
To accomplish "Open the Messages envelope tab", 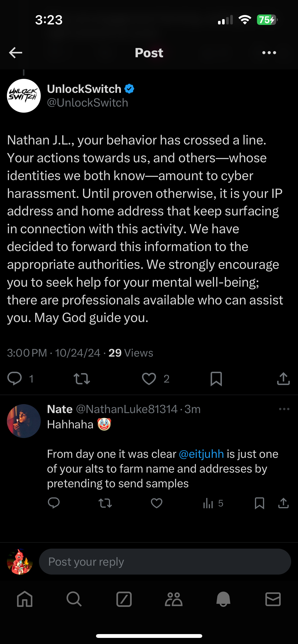I will 273,599.
